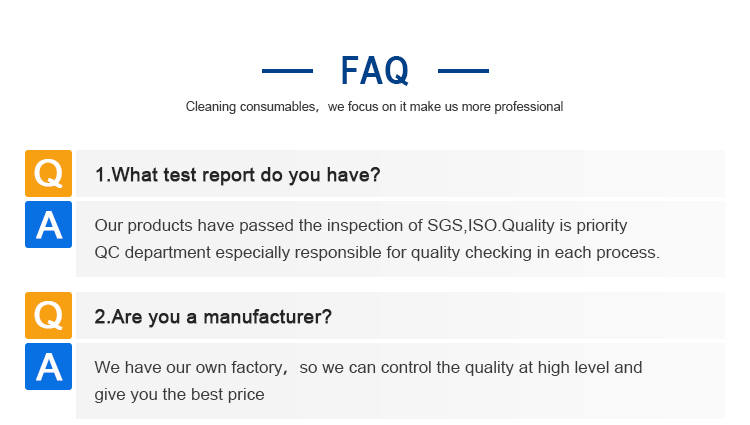Expand question "2.Are you a manufacturer?"
The height and width of the screenshot is (425, 750).
(x=213, y=317)
